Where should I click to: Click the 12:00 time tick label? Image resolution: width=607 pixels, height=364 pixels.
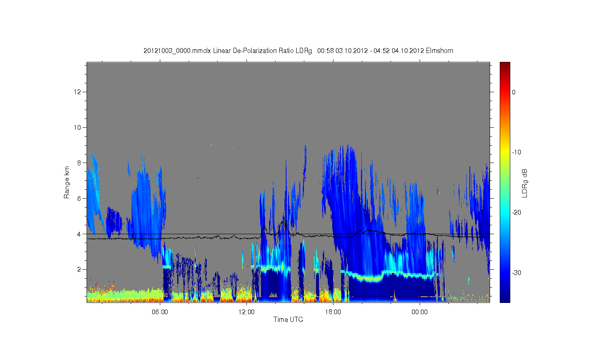(x=246, y=312)
